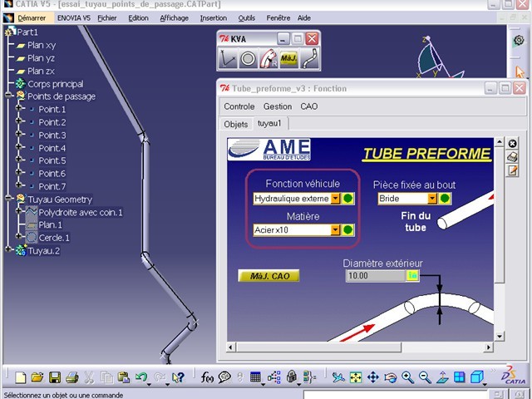Image resolution: width=532 pixels, height=399 pixels.
Task: Select the tuyau1 tab
Action: click(x=269, y=123)
